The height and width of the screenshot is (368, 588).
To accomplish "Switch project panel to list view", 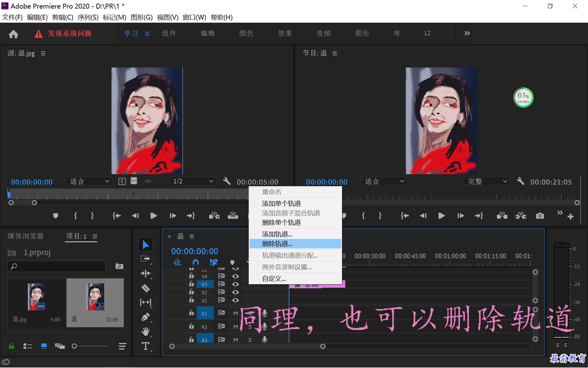I will (x=28, y=346).
